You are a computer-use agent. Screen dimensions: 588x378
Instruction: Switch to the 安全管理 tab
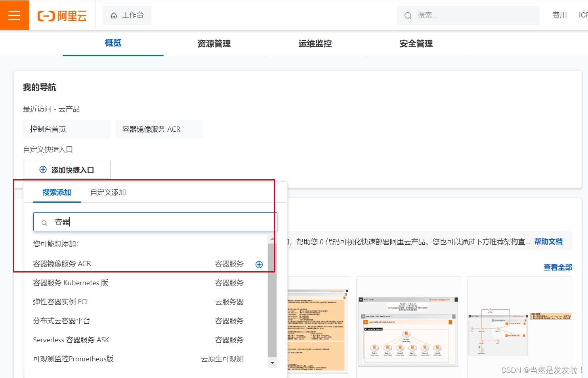click(x=416, y=44)
